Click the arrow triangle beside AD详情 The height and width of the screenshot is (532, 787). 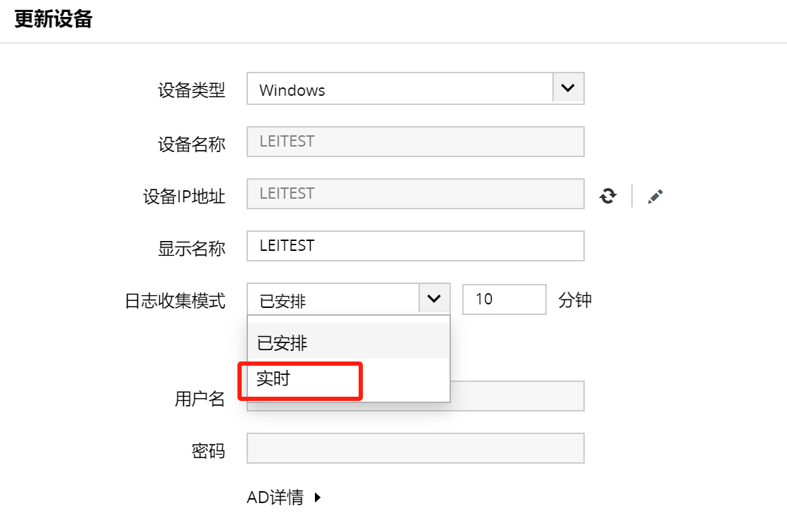[316, 497]
